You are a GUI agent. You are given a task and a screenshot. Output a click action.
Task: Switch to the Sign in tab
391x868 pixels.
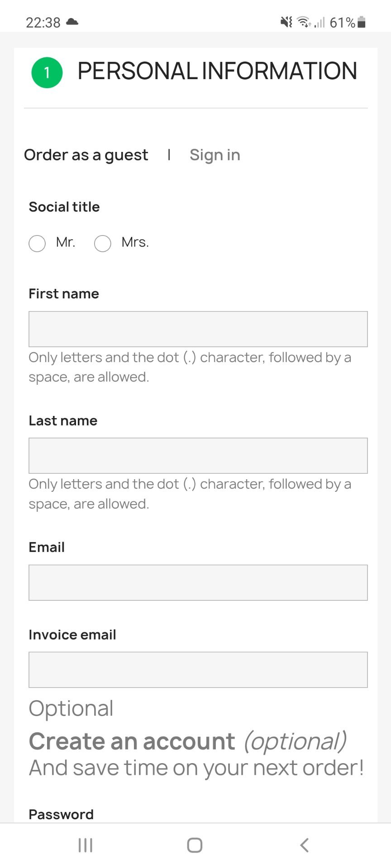215,155
